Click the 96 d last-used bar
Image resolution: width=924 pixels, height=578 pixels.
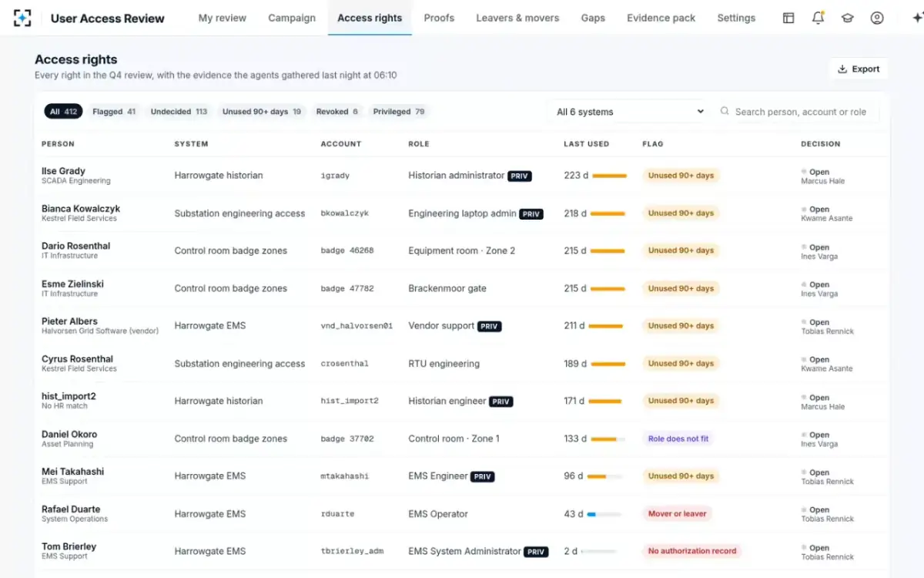click(604, 476)
